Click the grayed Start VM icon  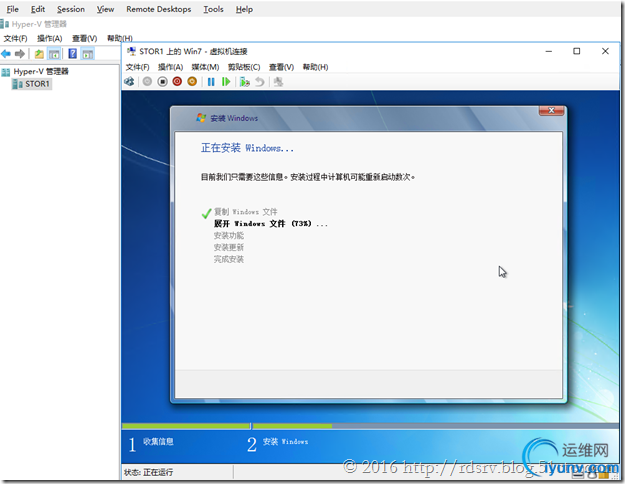click(147, 82)
